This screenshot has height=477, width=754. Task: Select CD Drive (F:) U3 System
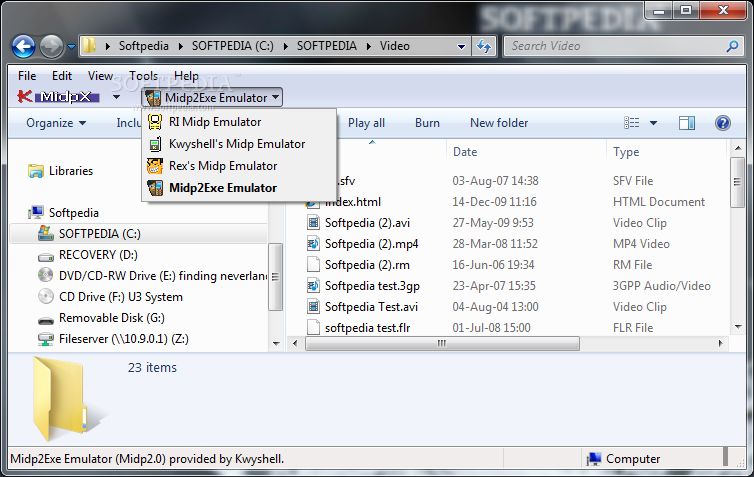point(111,297)
